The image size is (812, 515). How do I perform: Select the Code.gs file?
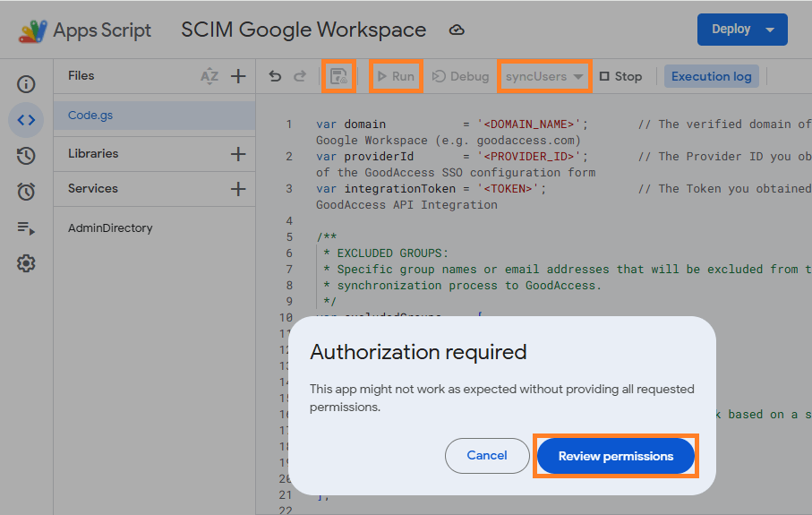154,115
